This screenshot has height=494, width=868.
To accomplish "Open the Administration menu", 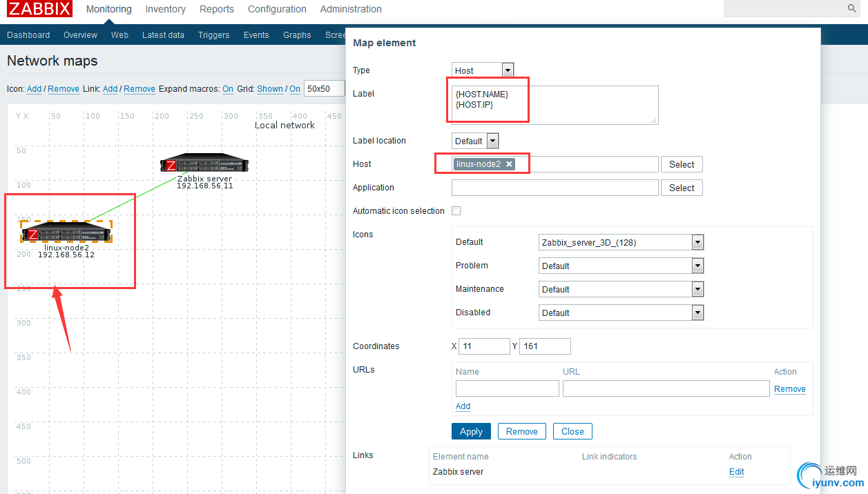I will pyautogui.click(x=351, y=9).
